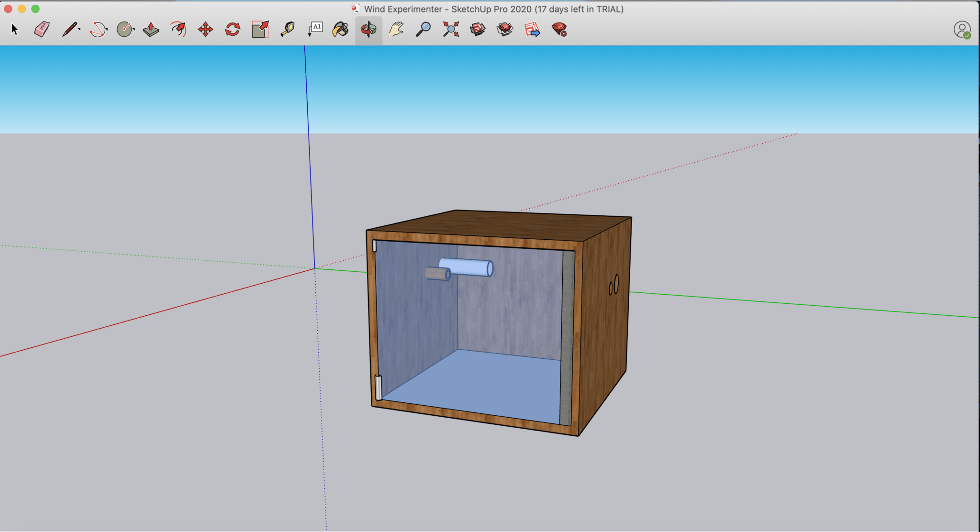Switch to the Pan hand tool

pyautogui.click(x=396, y=30)
